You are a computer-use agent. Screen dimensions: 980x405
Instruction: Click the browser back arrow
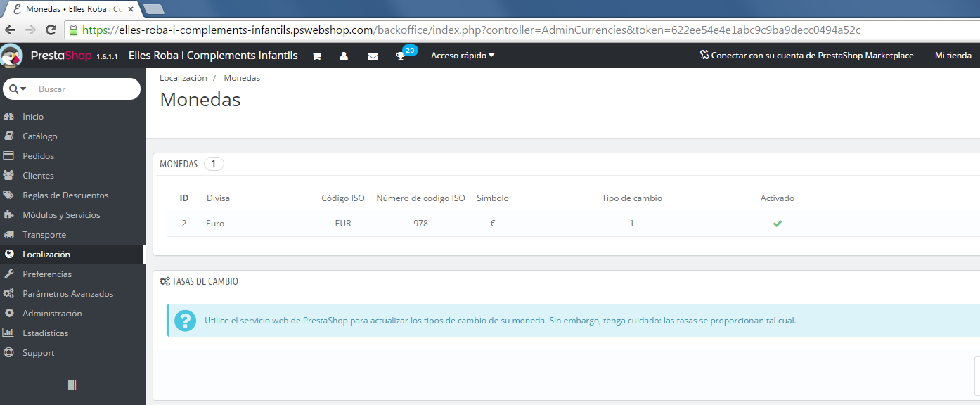[x=10, y=30]
